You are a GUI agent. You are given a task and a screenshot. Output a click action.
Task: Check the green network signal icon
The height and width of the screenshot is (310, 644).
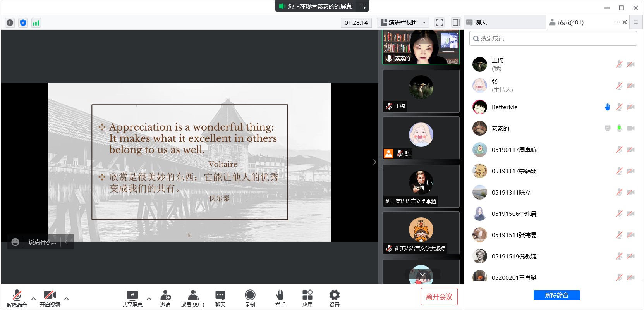coord(36,22)
